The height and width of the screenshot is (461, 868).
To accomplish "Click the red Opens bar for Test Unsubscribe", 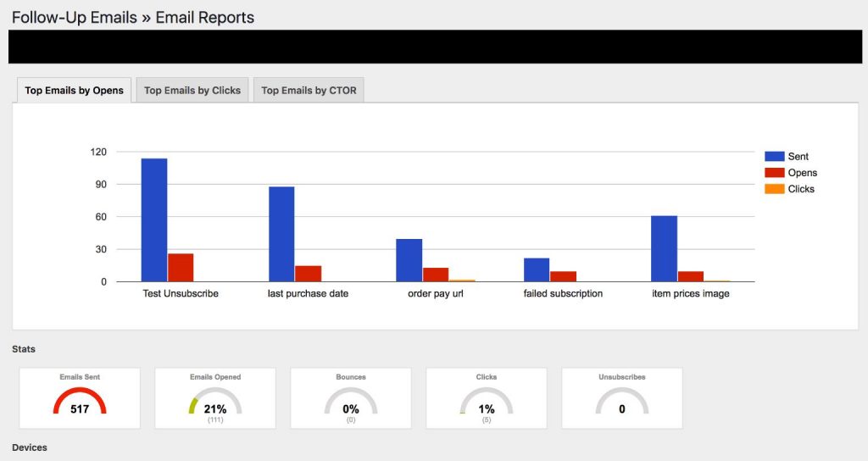I will pos(181,268).
